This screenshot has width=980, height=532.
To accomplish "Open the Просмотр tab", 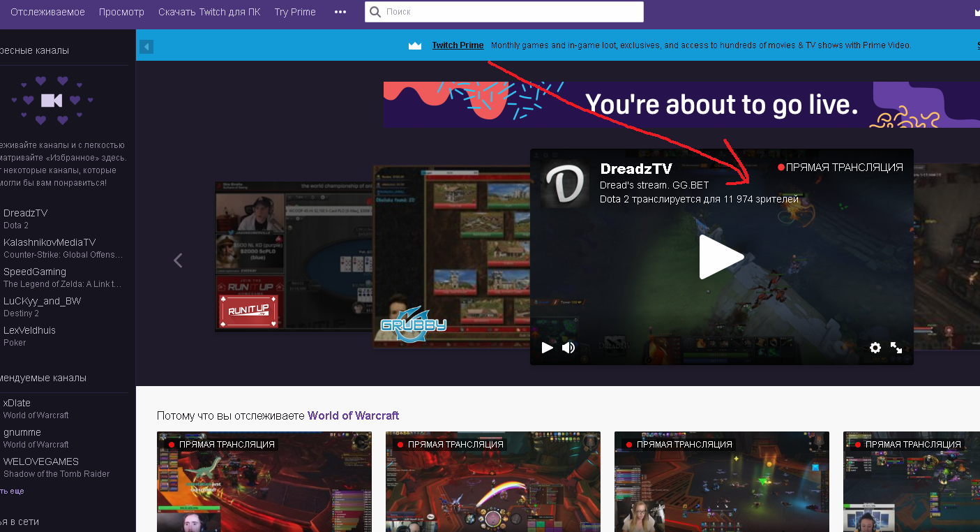I will (x=121, y=12).
